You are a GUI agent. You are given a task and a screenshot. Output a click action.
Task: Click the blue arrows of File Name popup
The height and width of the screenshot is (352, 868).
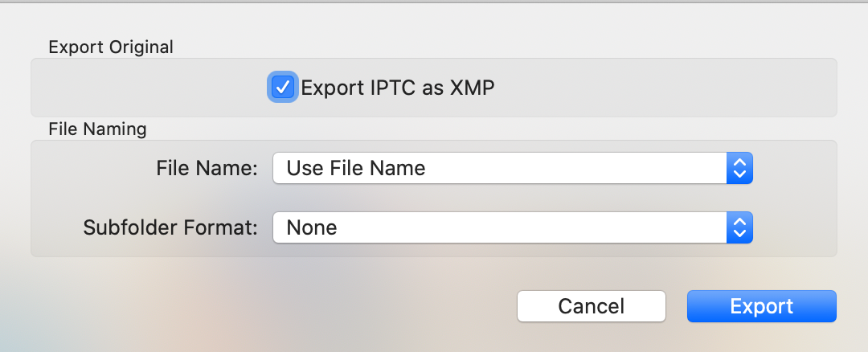click(739, 168)
